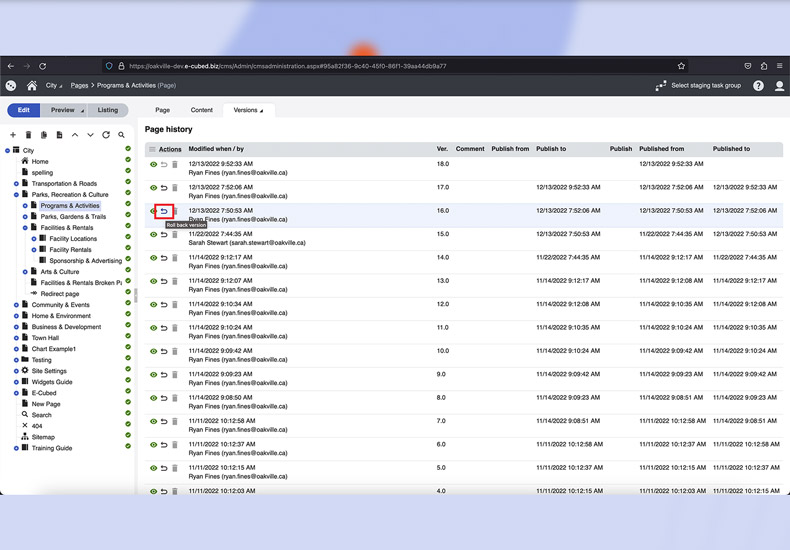Screen dimensions: 790x550
Task: Click Select staging task group
Action: (x=698, y=86)
